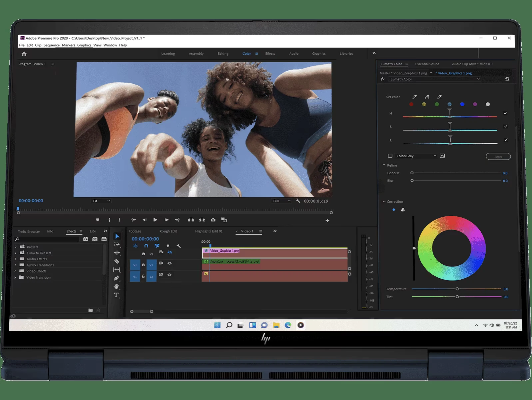Open the Lumetri Color effect dropdown

click(x=434, y=79)
